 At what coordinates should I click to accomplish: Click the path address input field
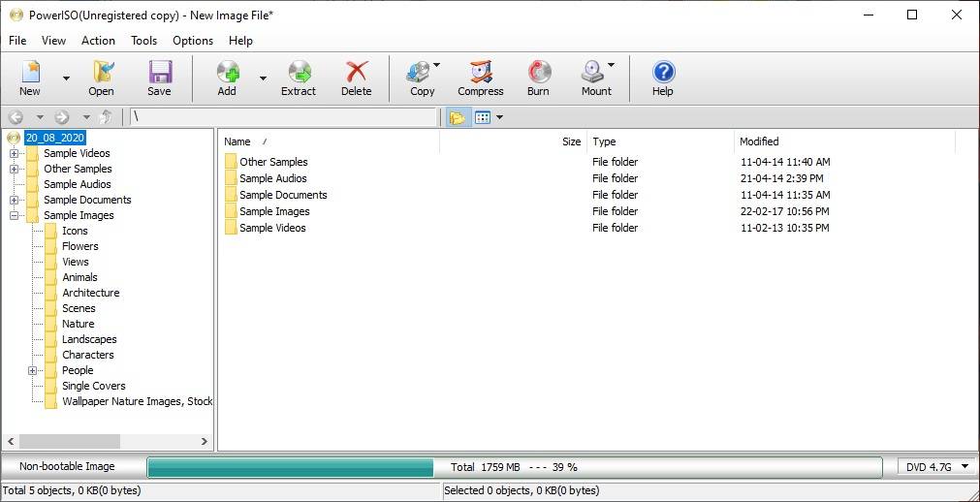click(283, 117)
